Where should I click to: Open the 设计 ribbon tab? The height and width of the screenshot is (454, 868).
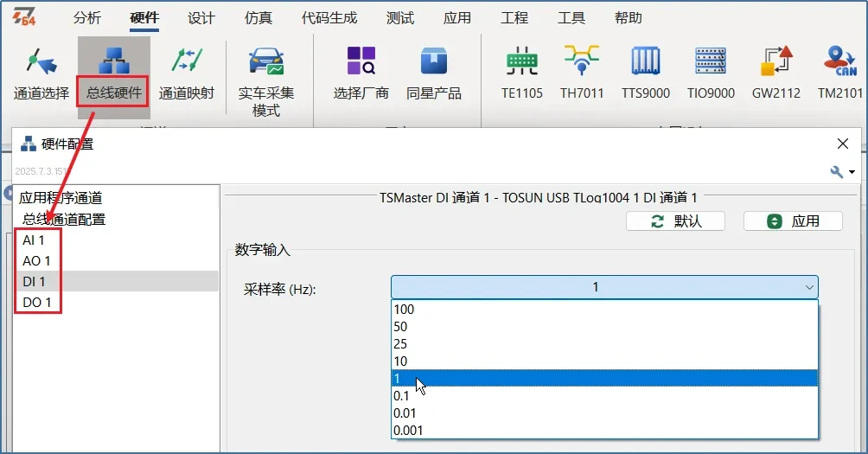click(x=201, y=17)
